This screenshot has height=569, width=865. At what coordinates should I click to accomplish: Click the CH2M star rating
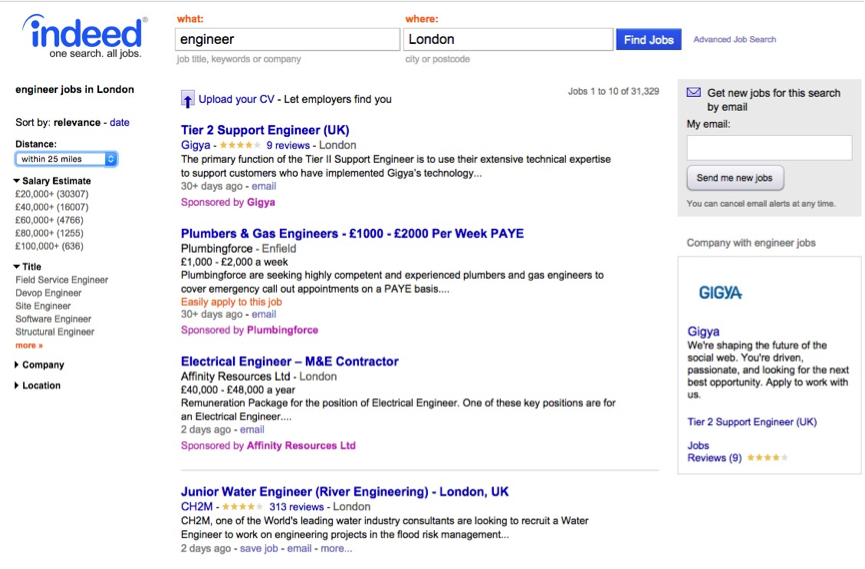(x=242, y=507)
